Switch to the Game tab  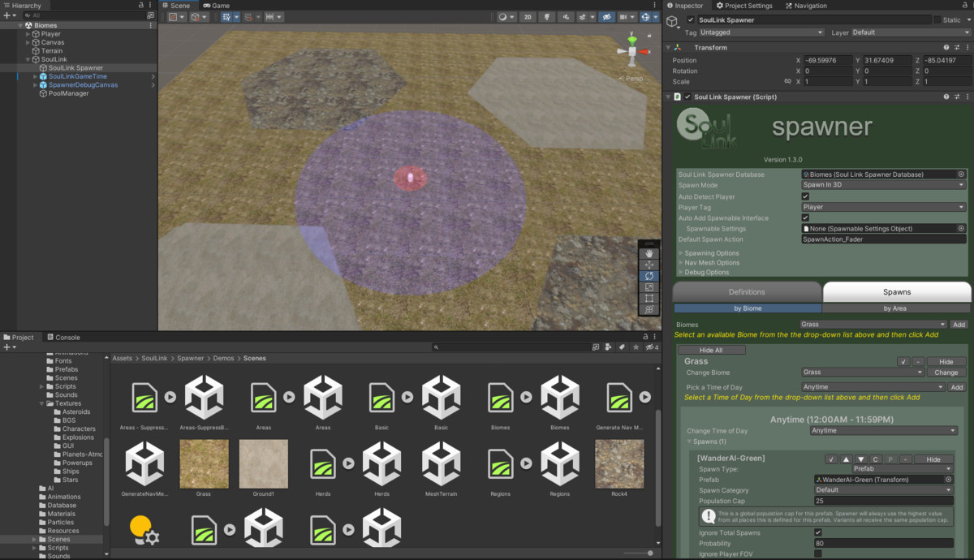pyautogui.click(x=215, y=6)
